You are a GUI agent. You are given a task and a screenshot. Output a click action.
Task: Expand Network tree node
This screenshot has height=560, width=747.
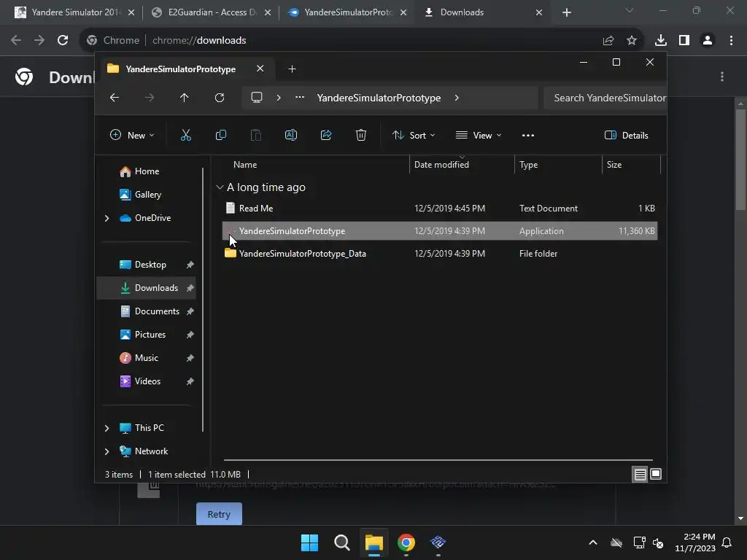pyautogui.click(x=107, y=451)
